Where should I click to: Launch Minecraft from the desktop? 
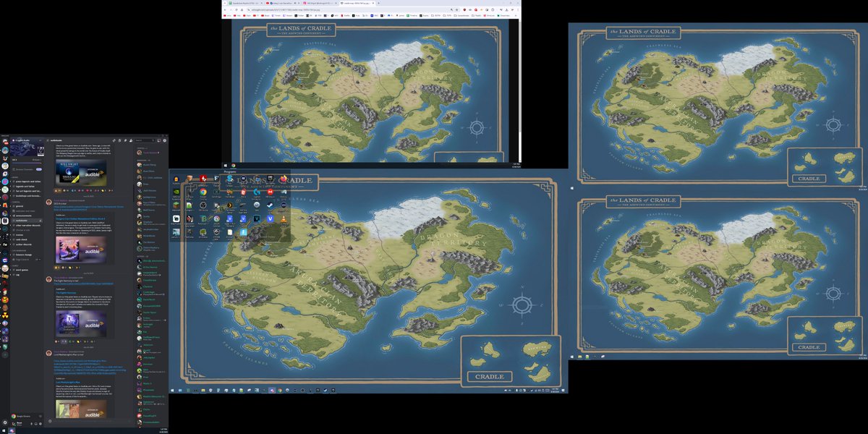coord(176,205)
